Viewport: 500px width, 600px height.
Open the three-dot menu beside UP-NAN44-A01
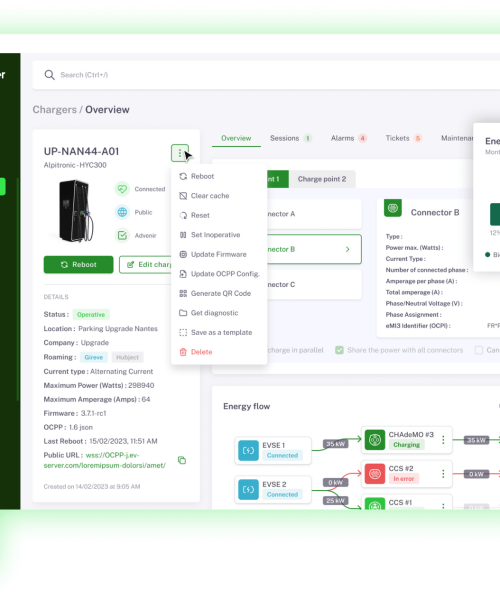(180, 153)
